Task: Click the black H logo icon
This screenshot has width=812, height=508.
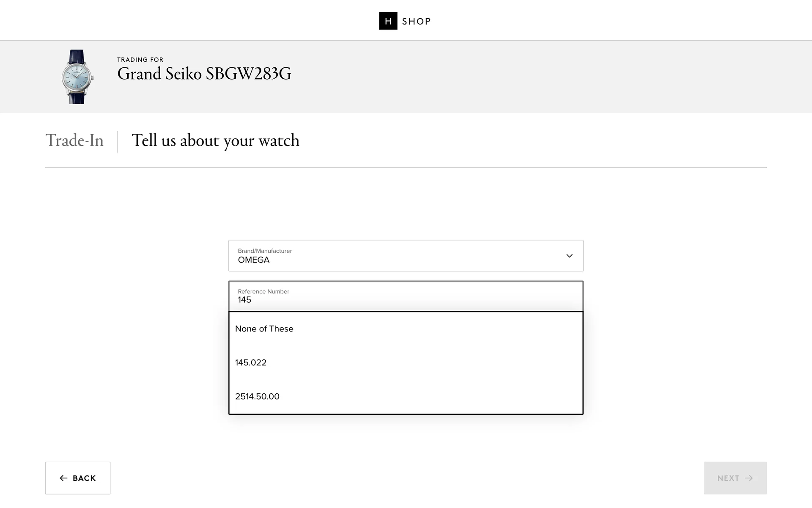Action: 388,21
